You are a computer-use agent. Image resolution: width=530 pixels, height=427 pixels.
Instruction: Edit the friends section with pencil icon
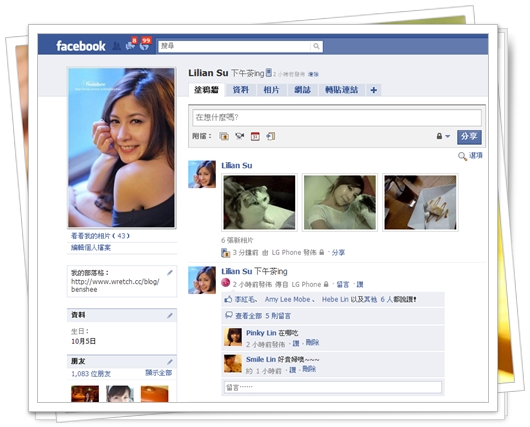point(170,362)
